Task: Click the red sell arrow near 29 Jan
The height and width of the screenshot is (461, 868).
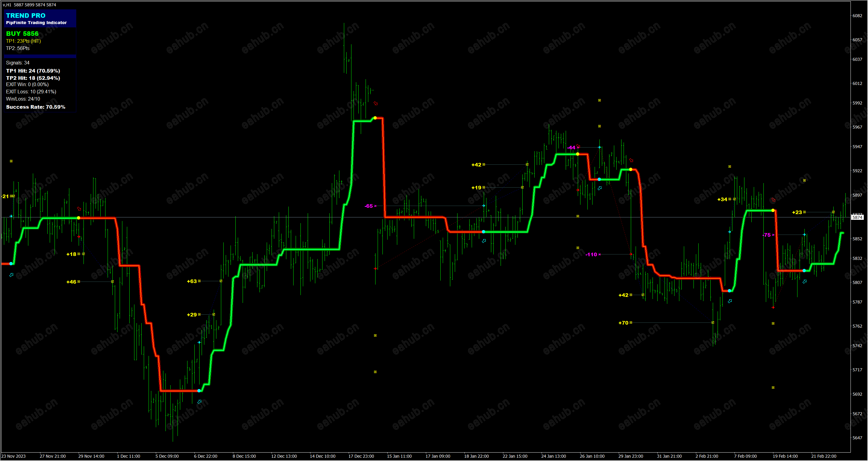Action: pyautogui.click(x=631, y=160)
